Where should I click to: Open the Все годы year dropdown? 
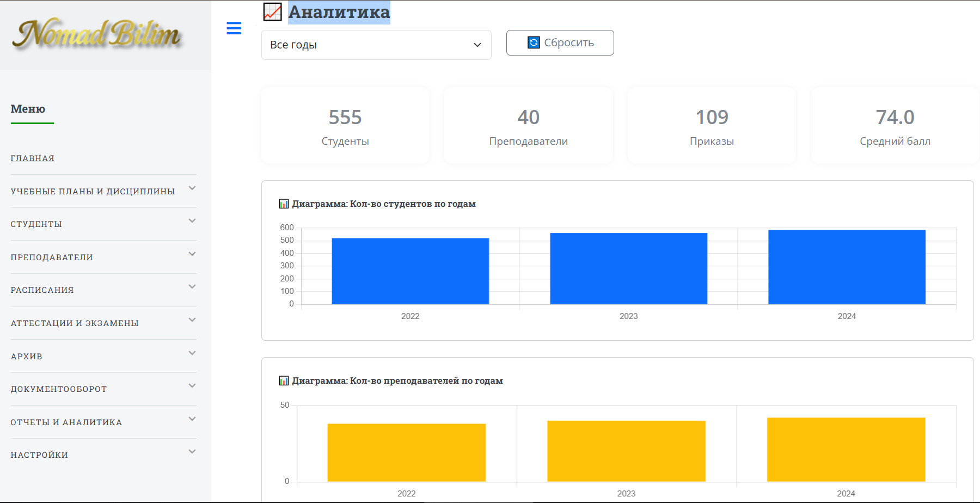point(376,45)
